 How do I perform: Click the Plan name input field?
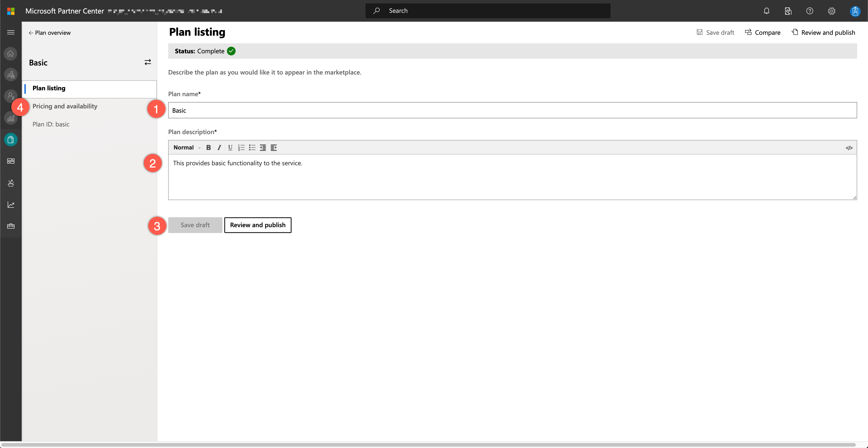pyautogui.click(x=512, y=110)
